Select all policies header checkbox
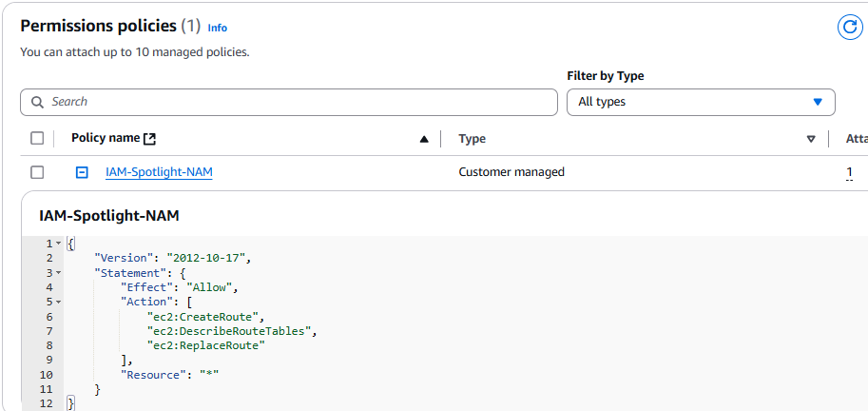Image resolution: width=868 pixels, height=411 pixels. [37, 139]
